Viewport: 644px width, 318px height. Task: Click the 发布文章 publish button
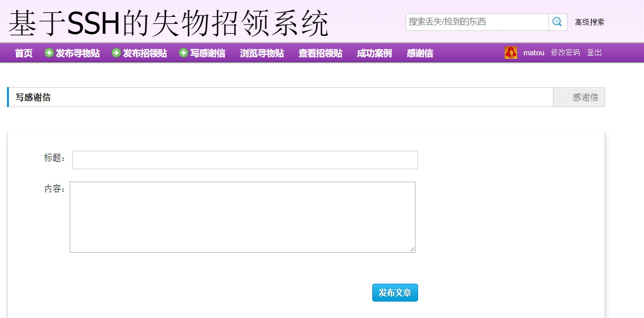point(395,293)
